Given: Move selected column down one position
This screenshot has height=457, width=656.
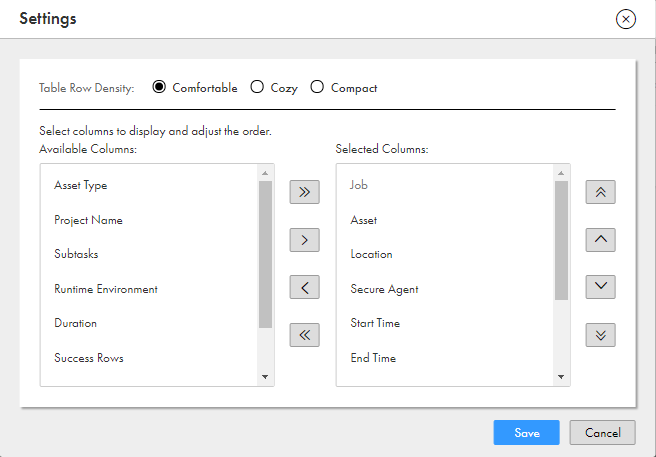Looking at the screenshot, I should tap(600, 287).
